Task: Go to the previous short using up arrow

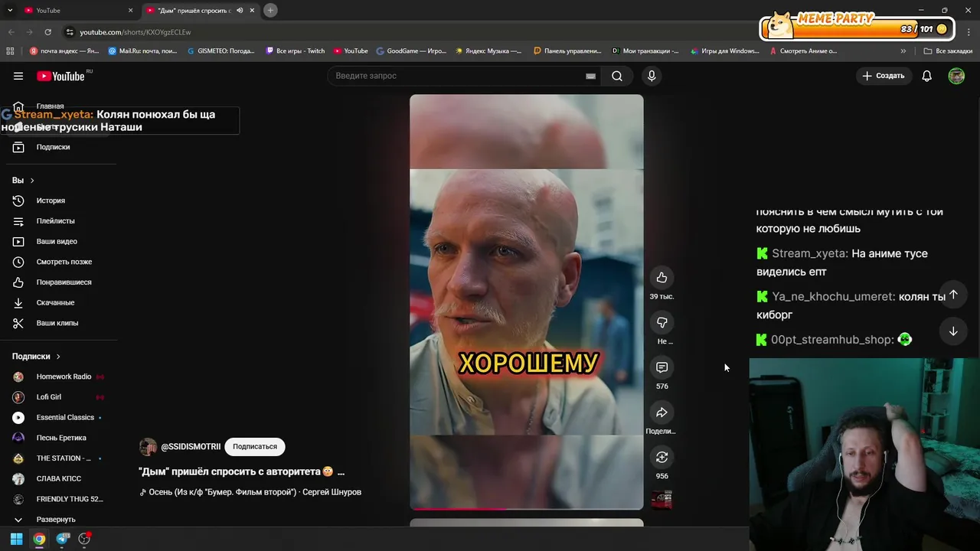Action: click(x=953, y=295)
